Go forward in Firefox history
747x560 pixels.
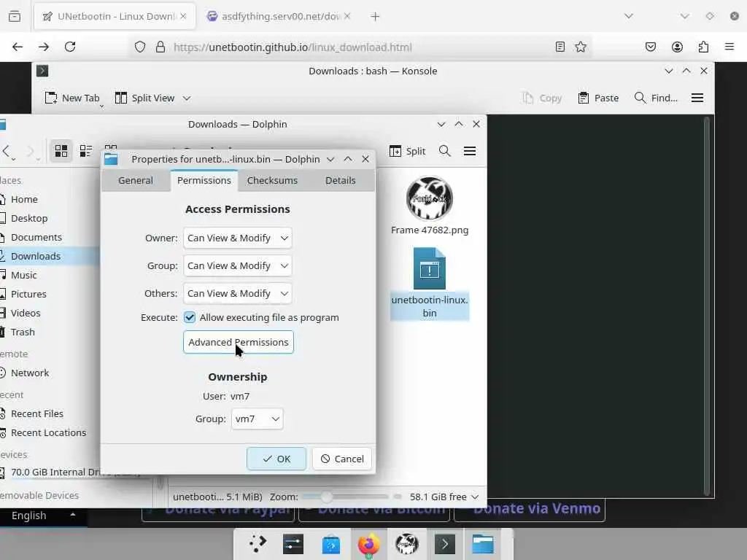[x=44, y=47]
